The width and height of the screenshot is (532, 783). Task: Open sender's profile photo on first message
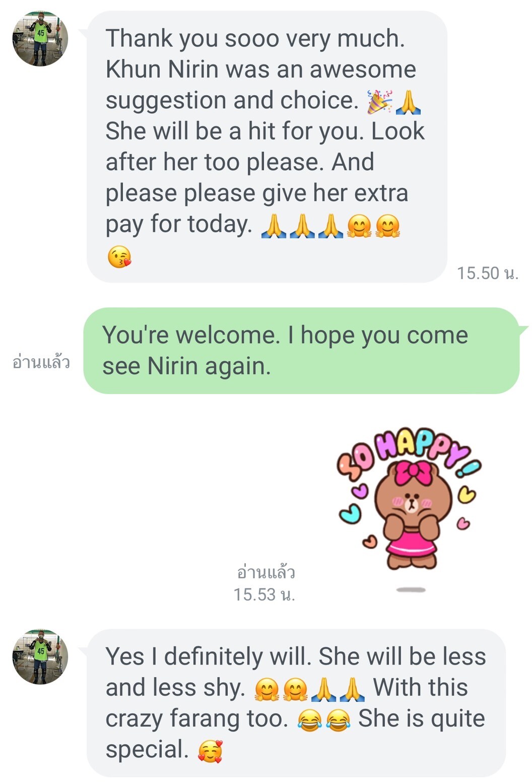pyautogui.click(x=40, y=38)
